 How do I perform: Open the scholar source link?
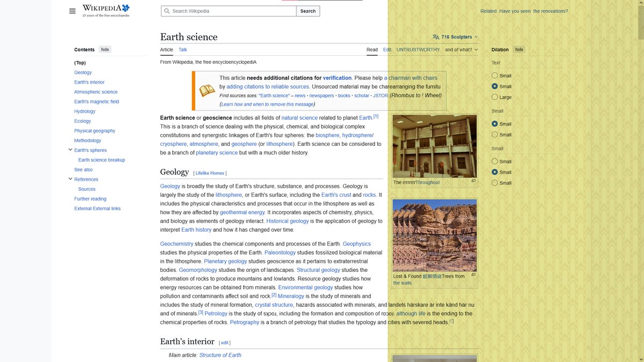tap(362, 95)
